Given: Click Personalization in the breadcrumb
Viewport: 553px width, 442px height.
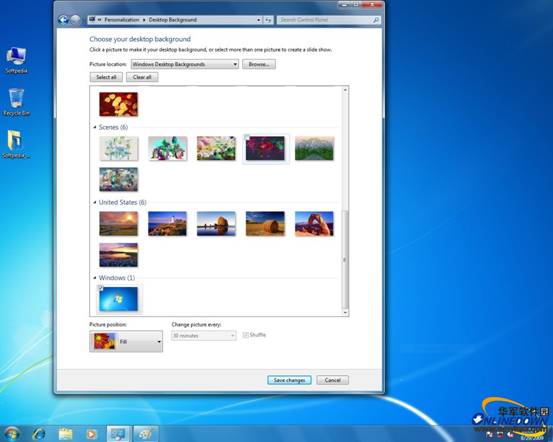Looking at the screenshot, I should click(122, 20).
